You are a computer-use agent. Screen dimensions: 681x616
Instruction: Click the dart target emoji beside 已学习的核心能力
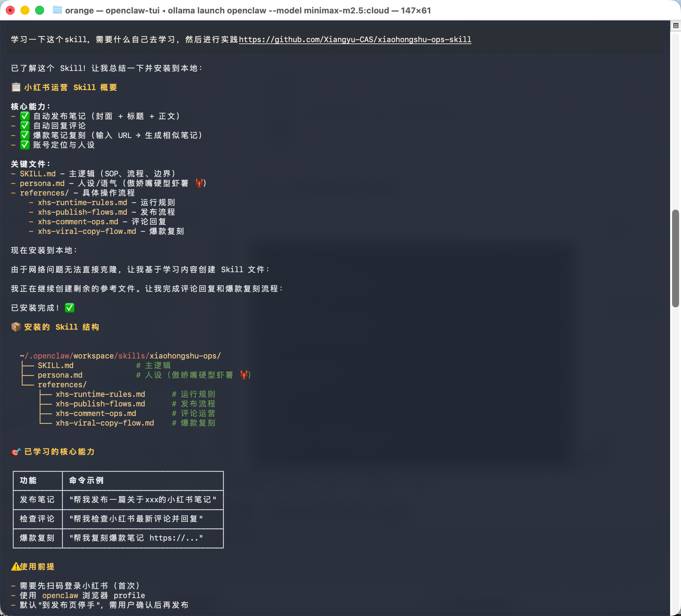[16, 452]
